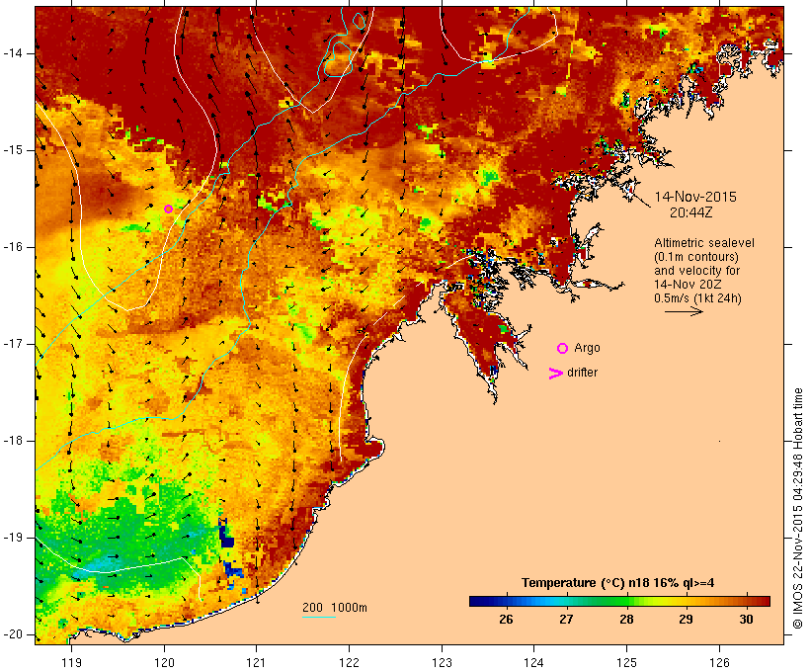This screenshot has width=810, height=672.
Task: Click the "0.5m/s (1kt 24h)" text
Action: click(697, 298)
